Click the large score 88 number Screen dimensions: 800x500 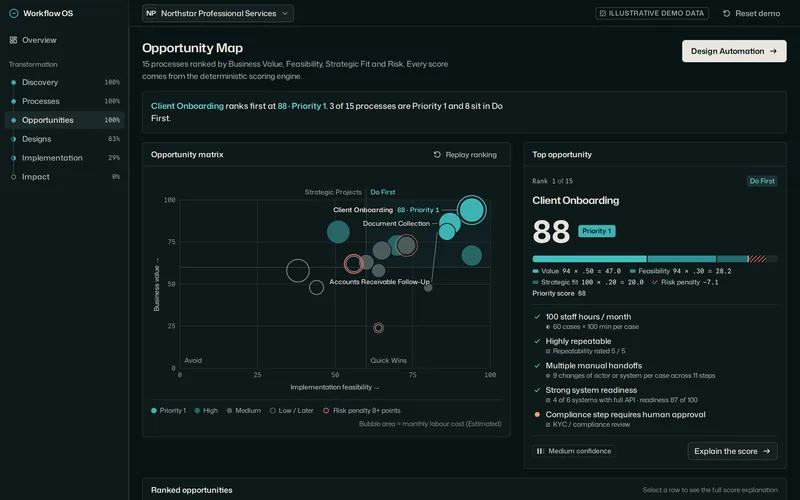(551, 232)
